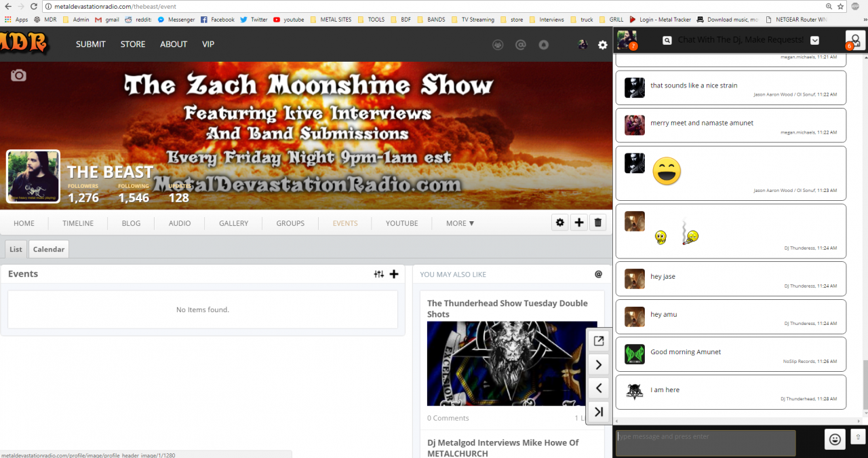Switch events to Calendar view
Image resolution: width=868 pixels, height=458 pixels.
click(x=49, y=249)
